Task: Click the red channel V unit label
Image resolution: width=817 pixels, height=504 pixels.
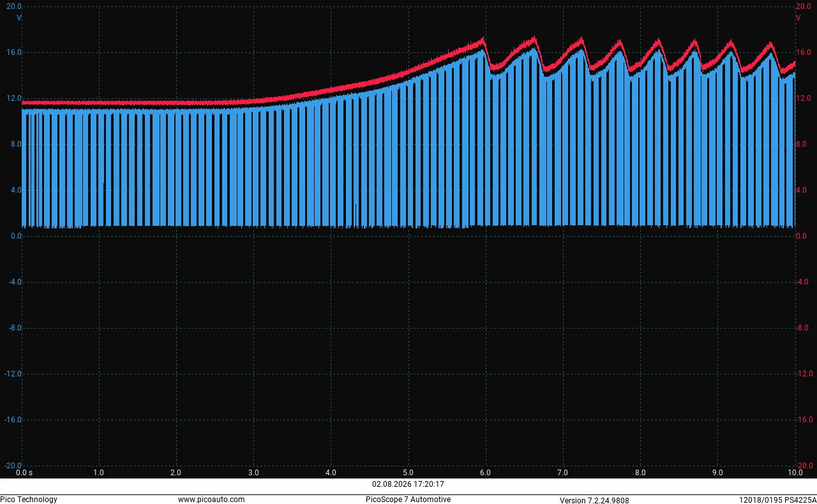Action: (x=798, y=18)
